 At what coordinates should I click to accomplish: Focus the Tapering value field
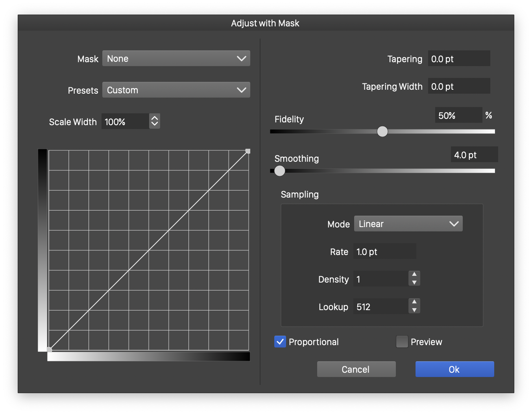tap(459, 59)
